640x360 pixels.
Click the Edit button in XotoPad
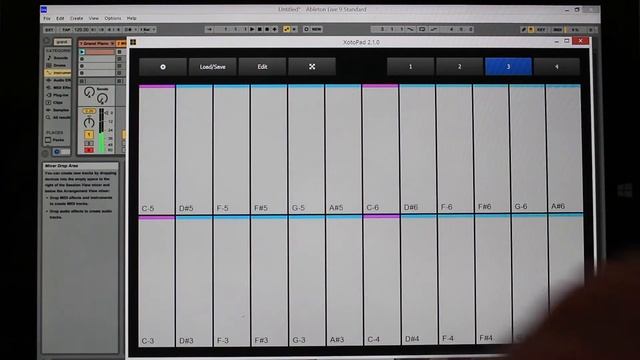[x=262, y=67]
